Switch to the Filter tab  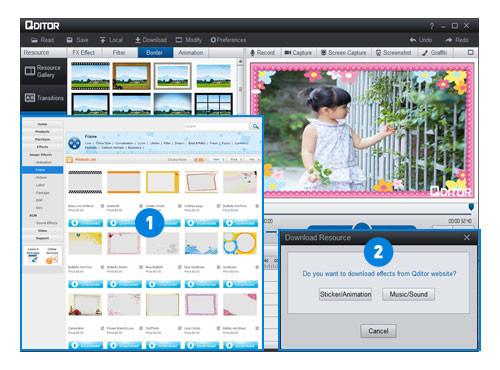tap(119, 53)
